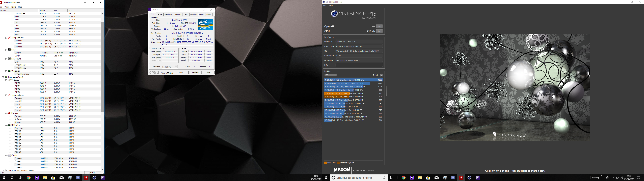Open File Explorer on taskbar under HWMonitor
644x181 pixels.
pyautogui.click(x=45, y=178)
